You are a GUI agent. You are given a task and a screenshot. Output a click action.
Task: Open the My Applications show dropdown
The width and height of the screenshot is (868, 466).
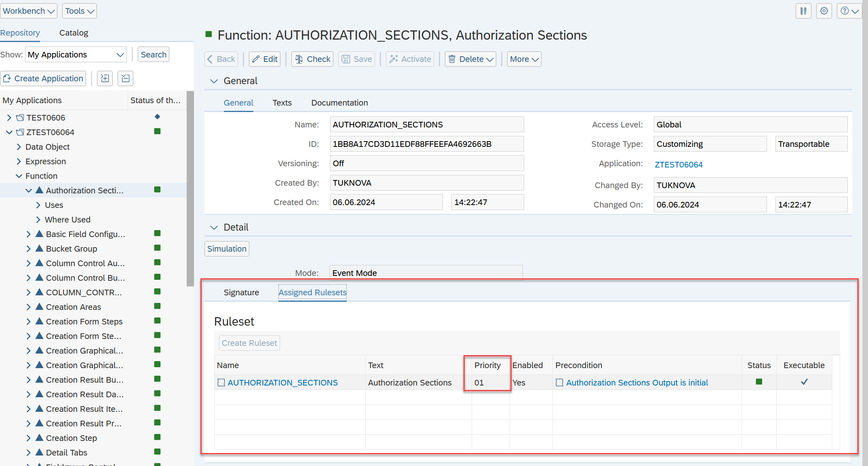[x=76, y=55]
